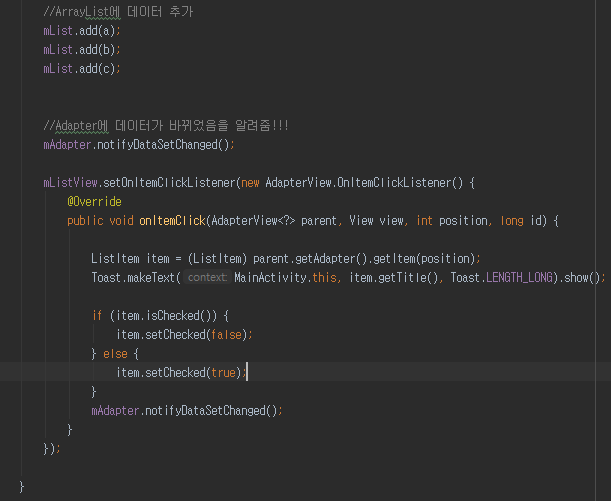This screenshot has height=501, width=611.
Task: Click the closing '});' of the listener
Action: (52, 449)
